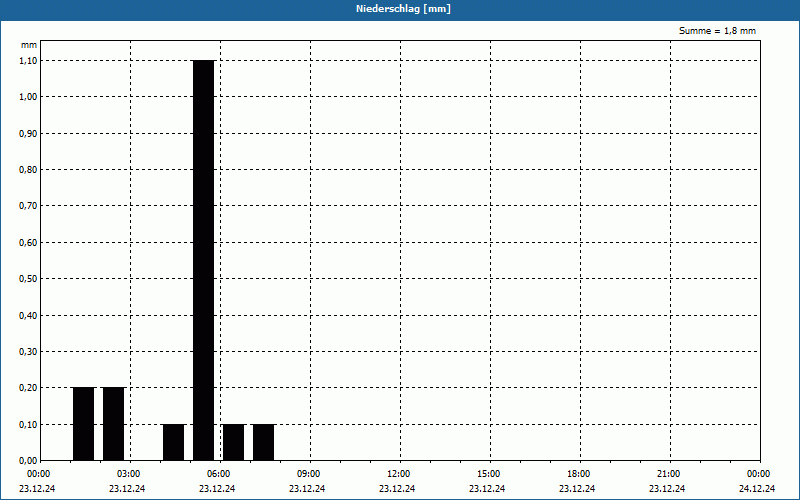Image resolution: width=800 pixels, height=500 pixels.
Task: Click the tallest bar reaching 1,10 mm
Action: (204, 260)
